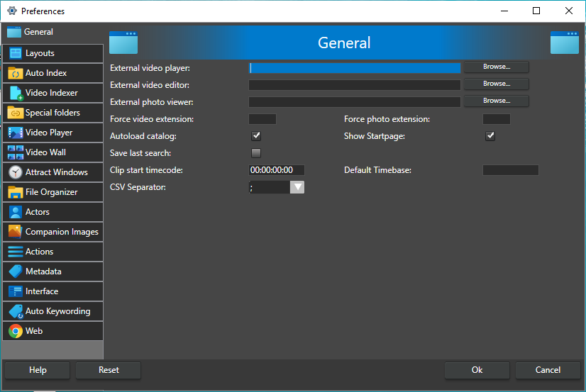Browse for an external video editor

(x=496, y=84)
